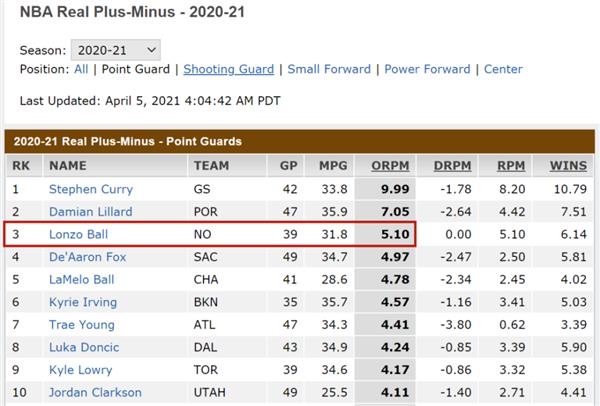Open LaMelo Ball player page
Image resolution: width=600 pixels, height=406 pixels.
[82, 279]
